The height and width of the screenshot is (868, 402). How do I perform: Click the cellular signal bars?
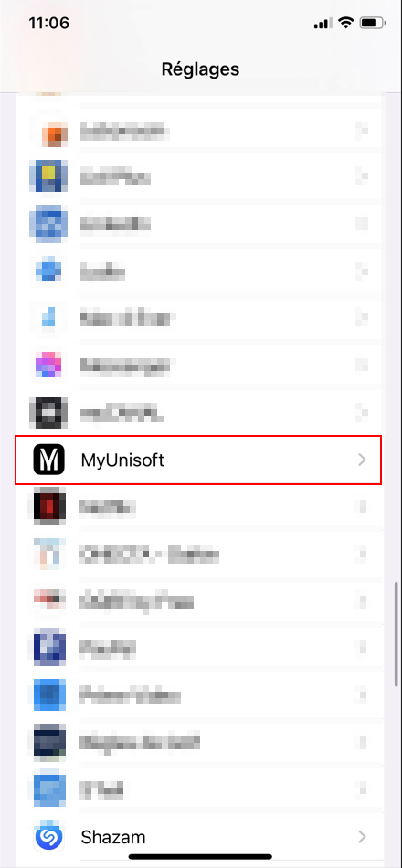tap(323, 24)
